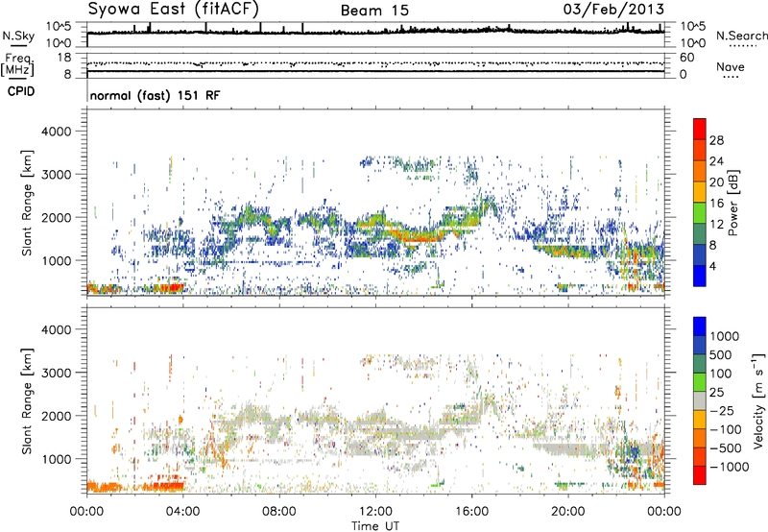Click the '10^5' left noise axis label

(x=59, y=26)
